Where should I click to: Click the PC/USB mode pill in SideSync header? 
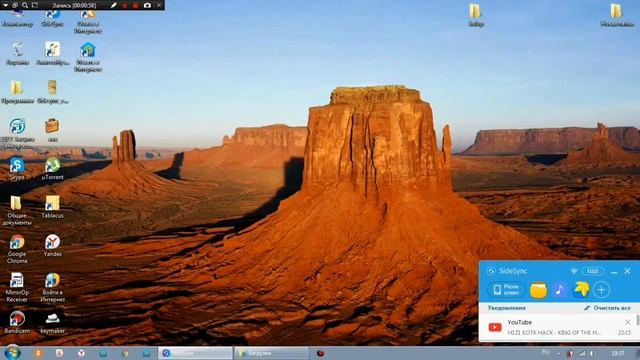coord(593,271)
